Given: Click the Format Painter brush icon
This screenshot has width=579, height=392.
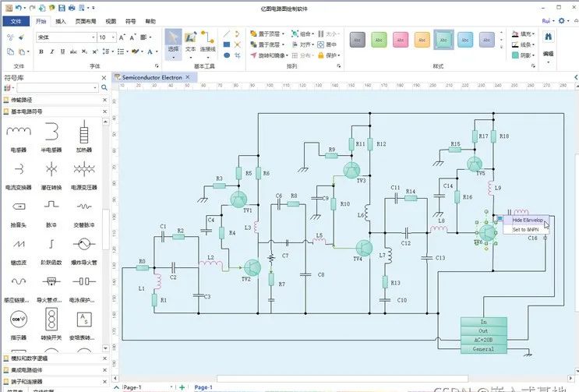Looking at the screenshot, I should click(x=21, y=37).
